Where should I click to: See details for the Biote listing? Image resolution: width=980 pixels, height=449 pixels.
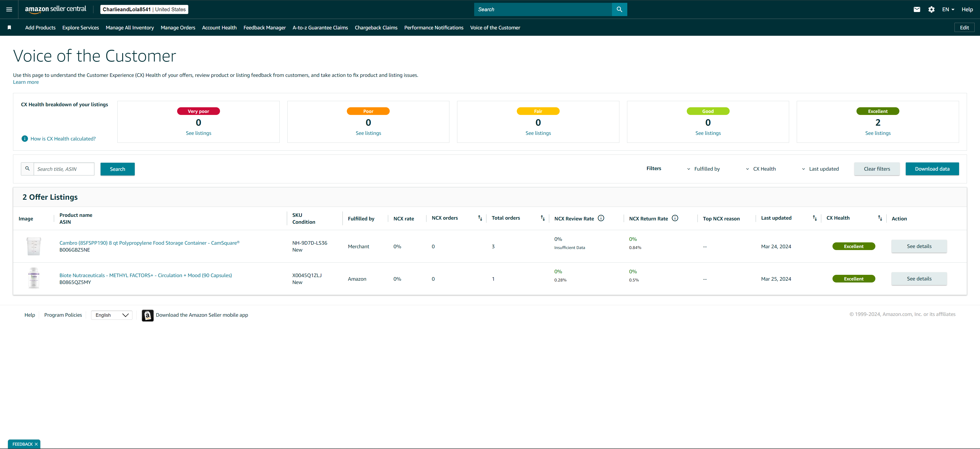click(x=919, y=279)
